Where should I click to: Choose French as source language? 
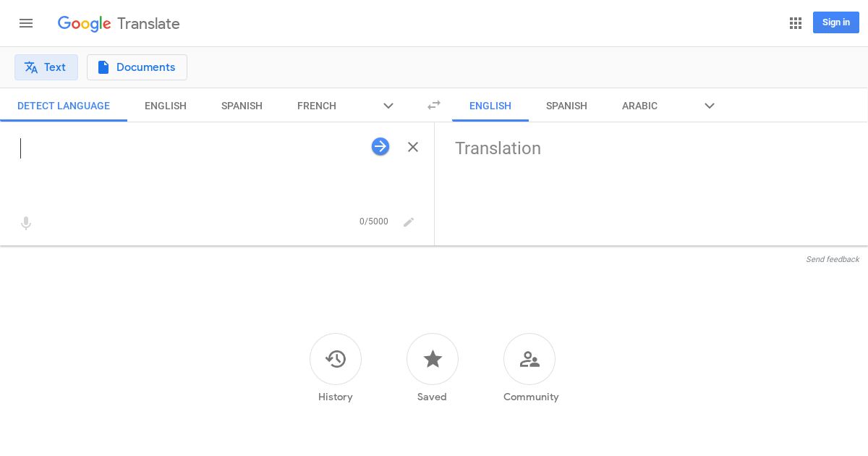pos(317,106)
